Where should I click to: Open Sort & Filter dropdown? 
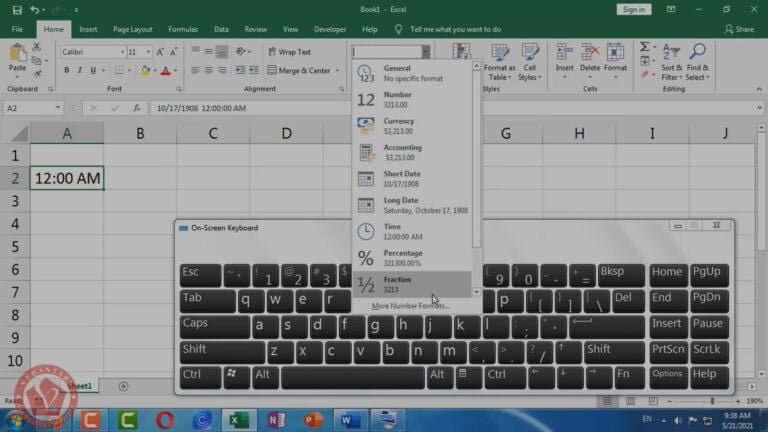tap(671, 62)
